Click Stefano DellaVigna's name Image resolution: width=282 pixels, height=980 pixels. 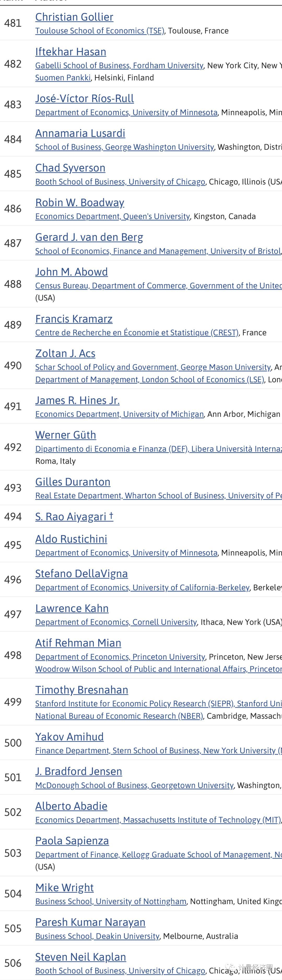pyautogui.click(x=81, y=574)
